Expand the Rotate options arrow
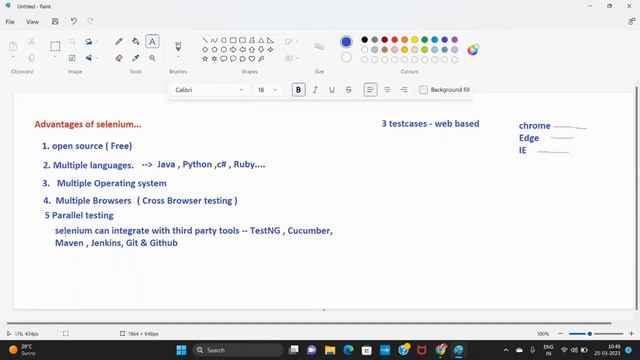 (97, 42)
